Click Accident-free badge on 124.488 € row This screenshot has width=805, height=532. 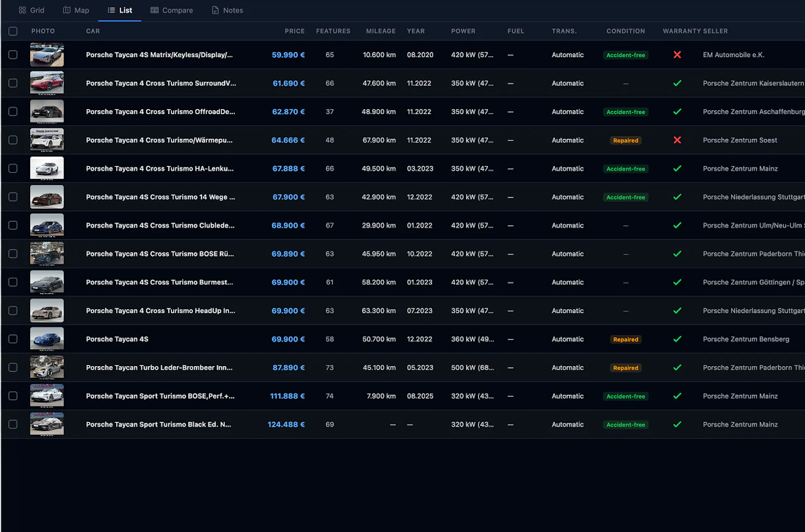point(625,425)
